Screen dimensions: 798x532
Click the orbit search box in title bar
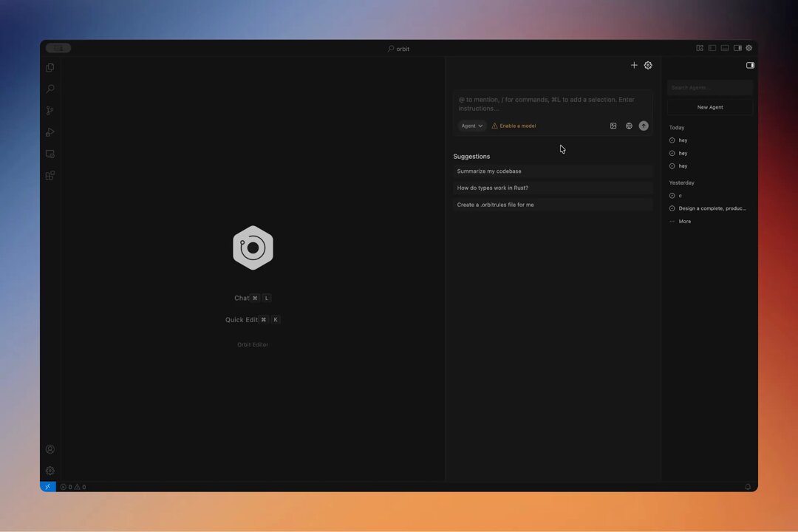click(398, 49)
